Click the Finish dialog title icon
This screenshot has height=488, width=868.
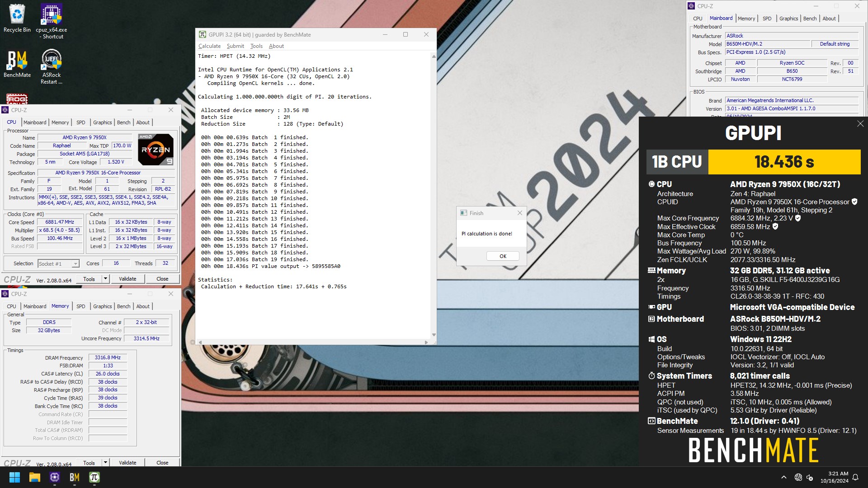tap(463, 213)
